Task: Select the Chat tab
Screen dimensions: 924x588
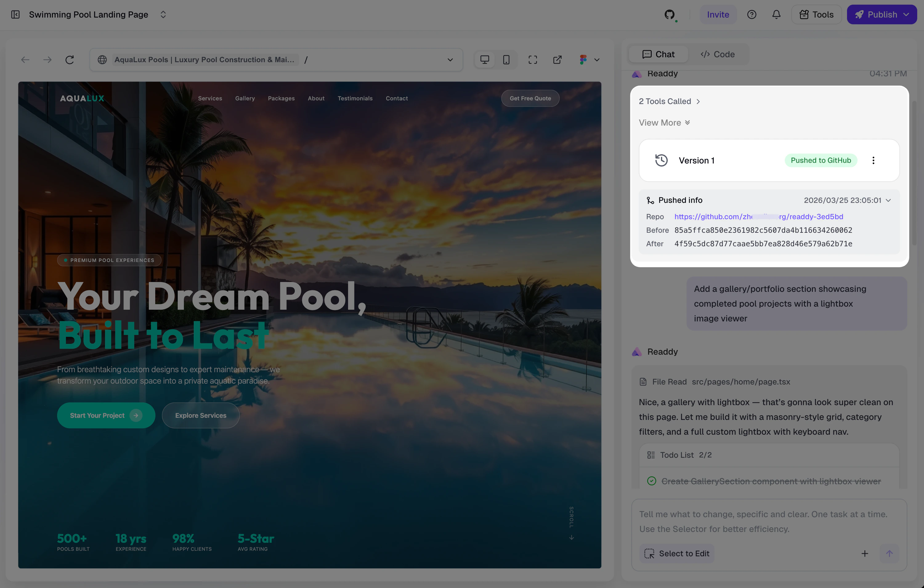Action: coord(658,54)
